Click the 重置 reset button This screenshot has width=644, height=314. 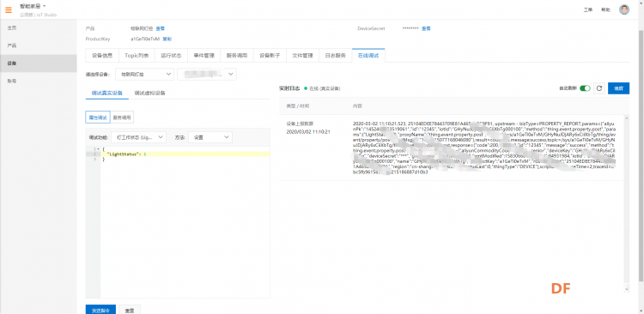[x=130, y=310]
